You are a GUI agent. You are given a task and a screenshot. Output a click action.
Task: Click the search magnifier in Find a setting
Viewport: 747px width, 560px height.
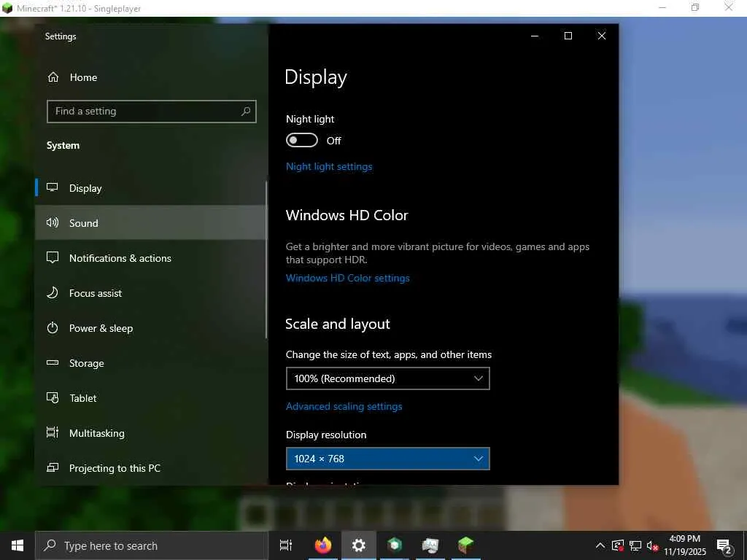pyautogui.click(x=246, y=112)
